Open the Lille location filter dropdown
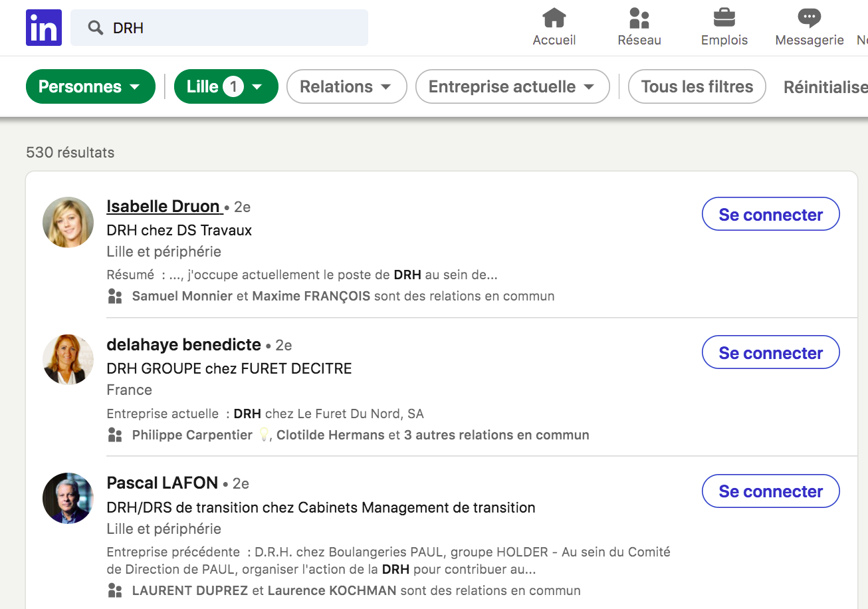Viewport: 868px width, 609px height. coord(226,86)
